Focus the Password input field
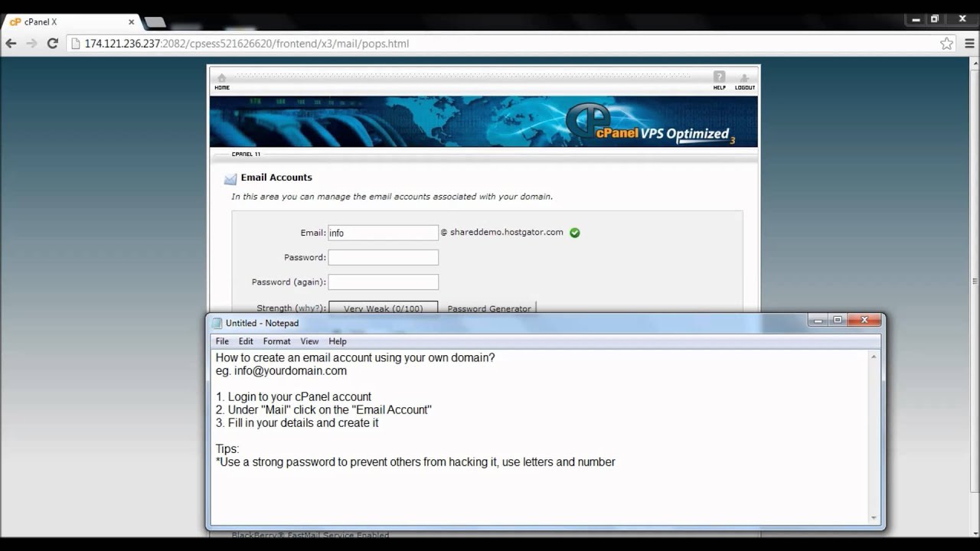 pos(384,257)
